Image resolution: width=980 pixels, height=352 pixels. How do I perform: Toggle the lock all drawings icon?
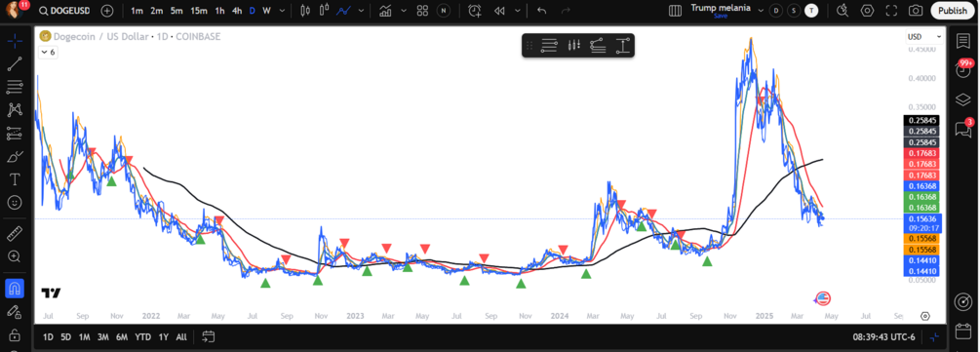15,334
